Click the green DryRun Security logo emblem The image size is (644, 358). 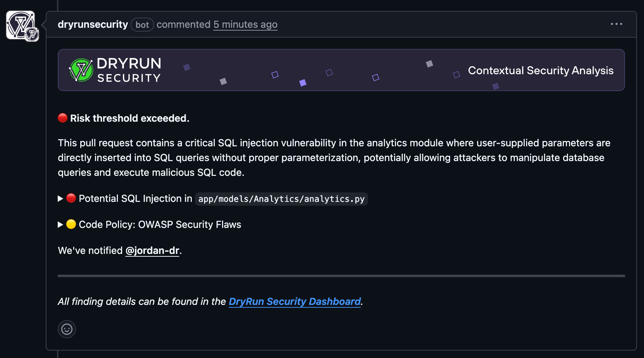[x=81, y=70]
